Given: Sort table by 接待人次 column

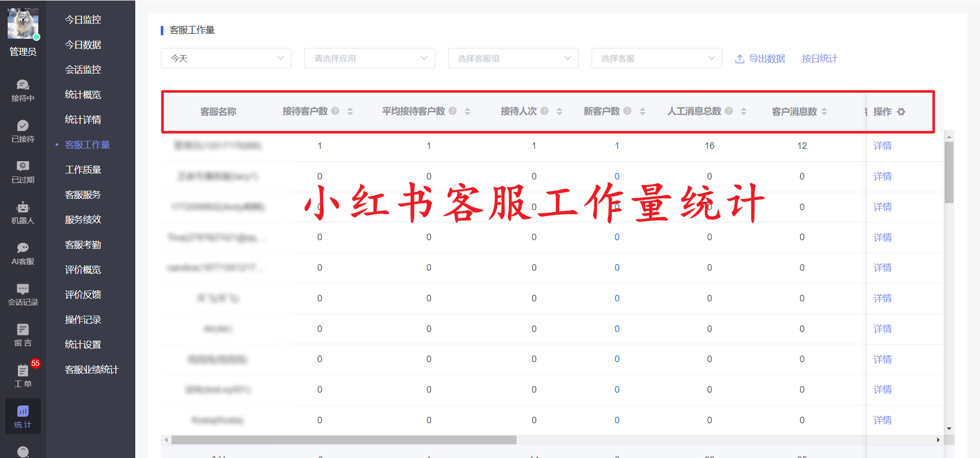Looking at the screenshot, I should click(559, 111).
